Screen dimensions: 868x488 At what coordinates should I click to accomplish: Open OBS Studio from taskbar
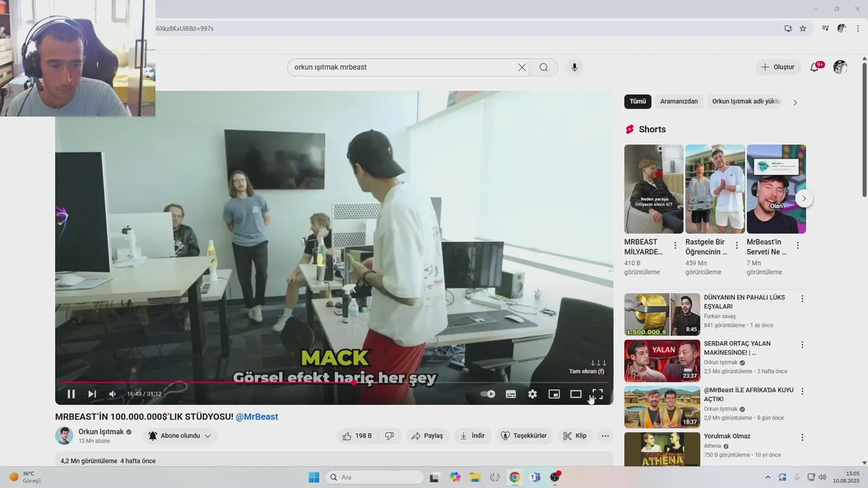pos(555,477)
